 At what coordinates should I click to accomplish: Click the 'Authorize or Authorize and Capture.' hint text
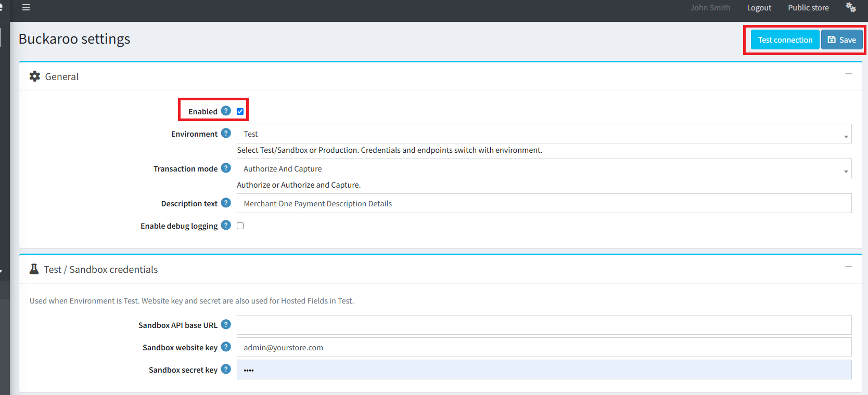(x=299, y=185)
